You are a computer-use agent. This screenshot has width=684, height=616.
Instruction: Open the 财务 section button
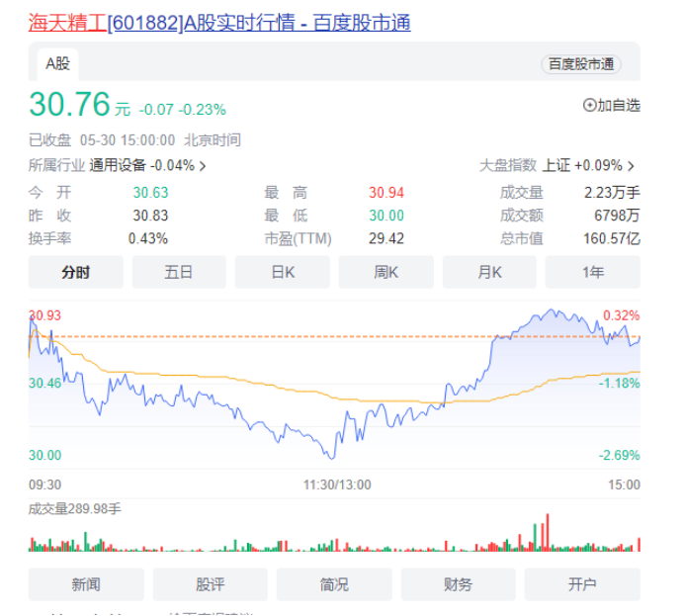click(458, 584)
